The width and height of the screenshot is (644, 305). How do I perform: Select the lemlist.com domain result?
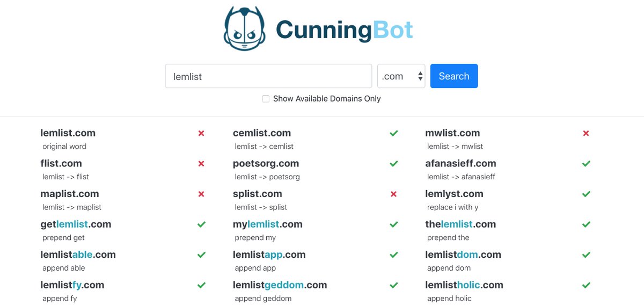[68, 133]
